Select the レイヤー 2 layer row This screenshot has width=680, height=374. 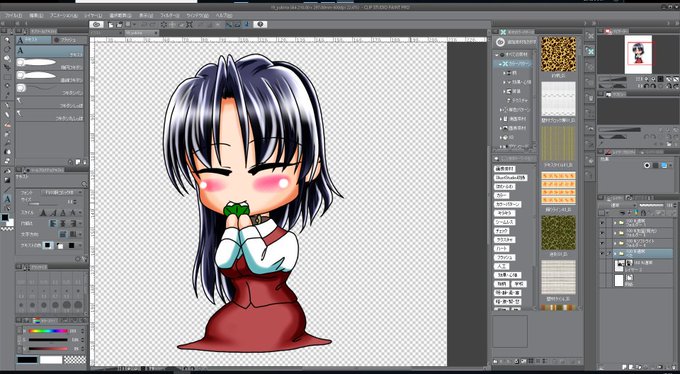[636, 266]
